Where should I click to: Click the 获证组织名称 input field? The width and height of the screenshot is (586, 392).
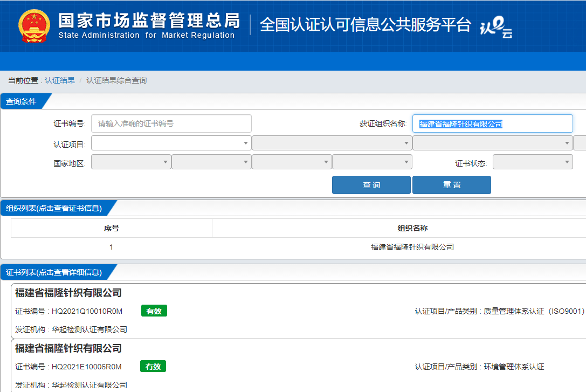tap(493, 123)
